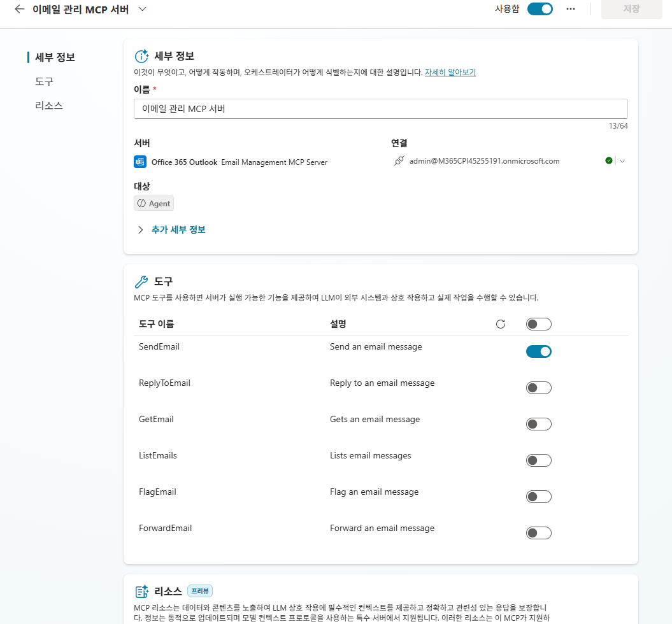Enable the ForwardEmail tool toggle
This screenshot has width=672, height=624.
(x=539, y=533)
